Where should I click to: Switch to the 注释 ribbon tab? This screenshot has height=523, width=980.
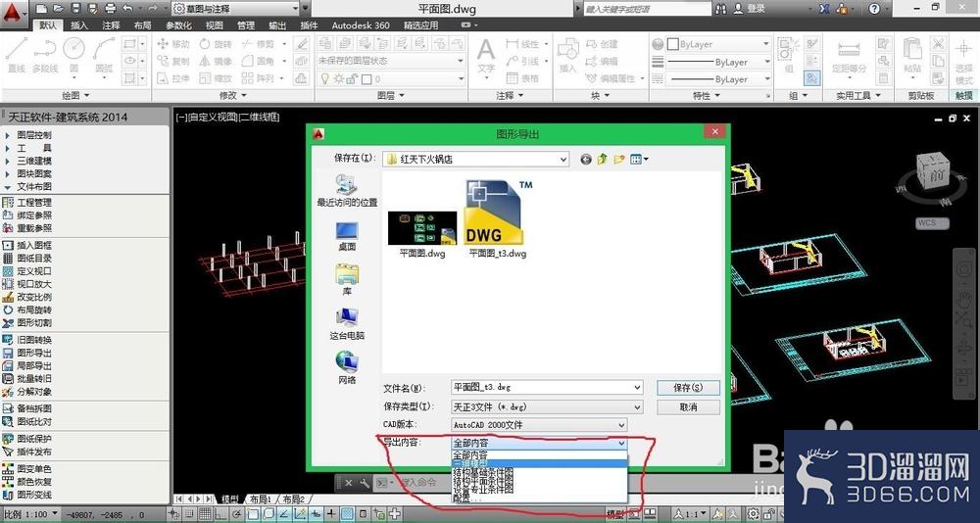112,25
